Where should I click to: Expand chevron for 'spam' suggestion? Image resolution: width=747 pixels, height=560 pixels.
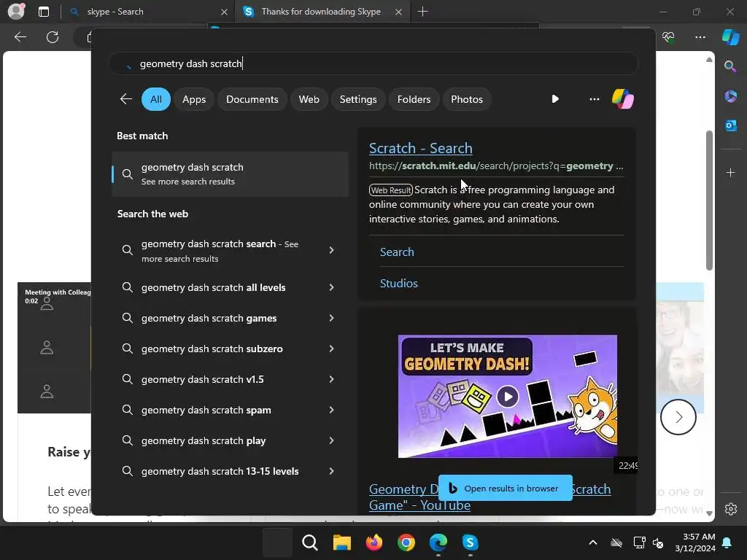[332, 410]
